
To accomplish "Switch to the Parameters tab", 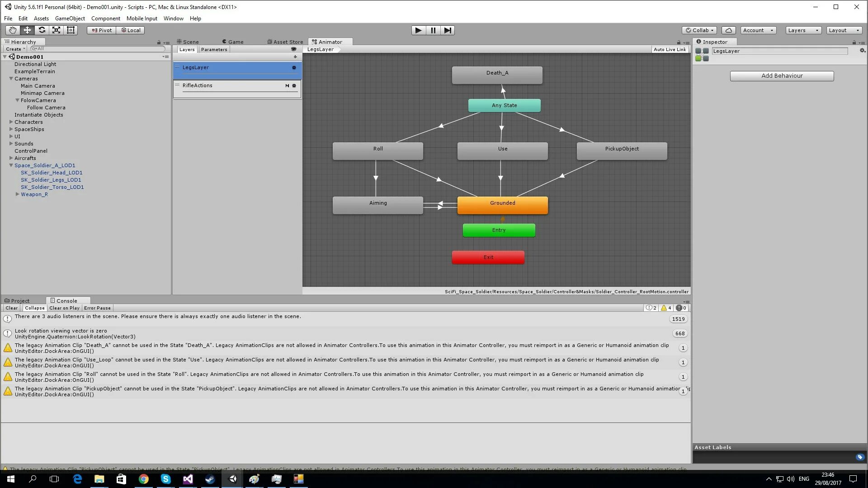I will click(x=214, y=50).
